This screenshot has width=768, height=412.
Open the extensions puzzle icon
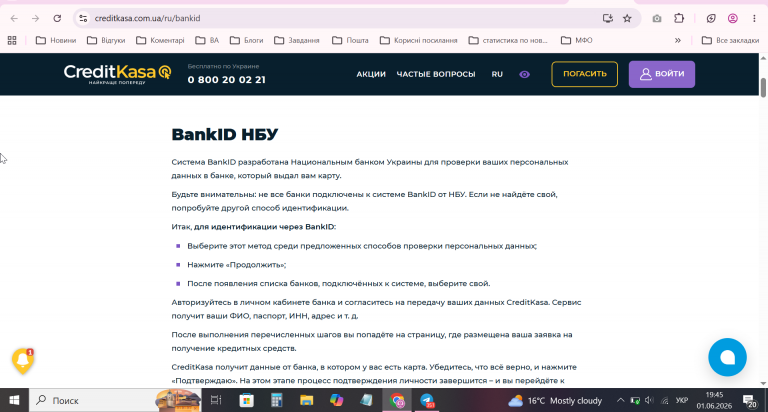(679, 19)
